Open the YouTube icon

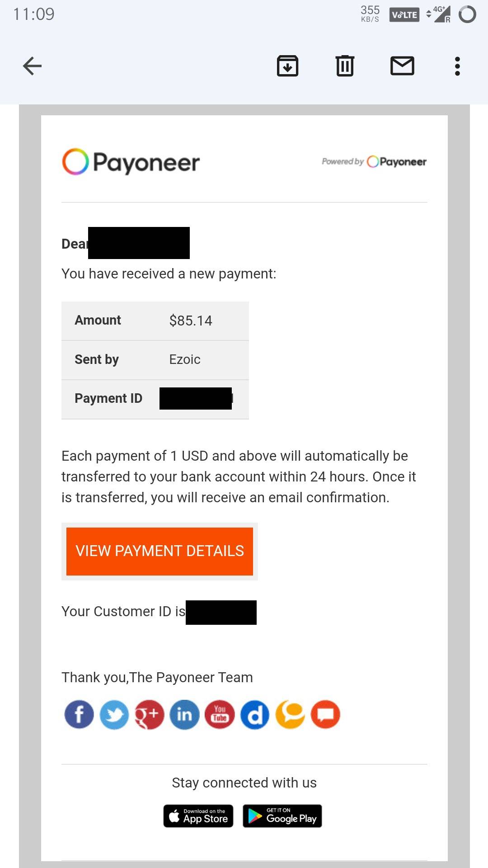tap(220, 715)
